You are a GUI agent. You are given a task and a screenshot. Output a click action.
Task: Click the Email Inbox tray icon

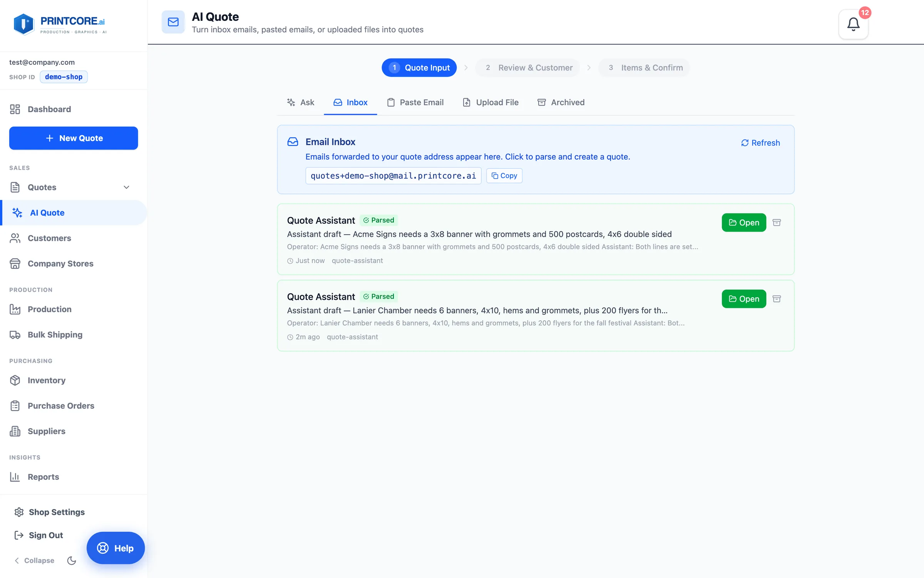pos(293,142)
